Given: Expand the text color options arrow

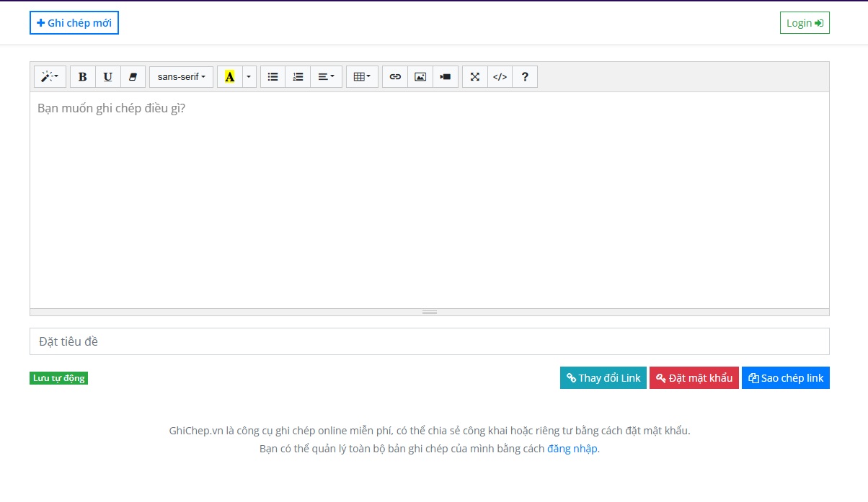Looking at the screenshot, I should pos(249,77).
